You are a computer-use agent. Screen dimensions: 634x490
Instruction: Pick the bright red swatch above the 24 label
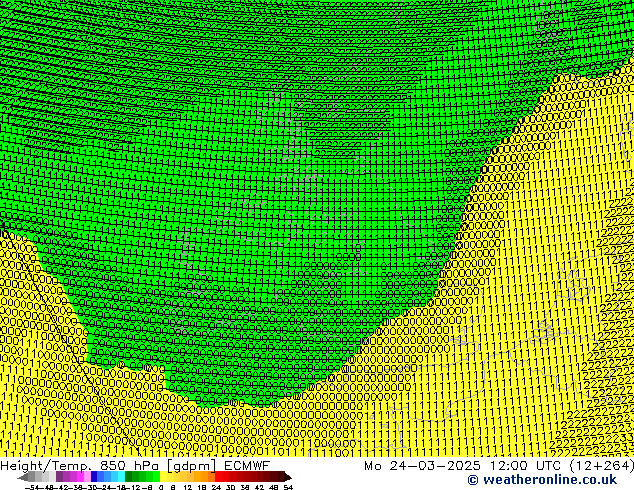click(218, 476)
